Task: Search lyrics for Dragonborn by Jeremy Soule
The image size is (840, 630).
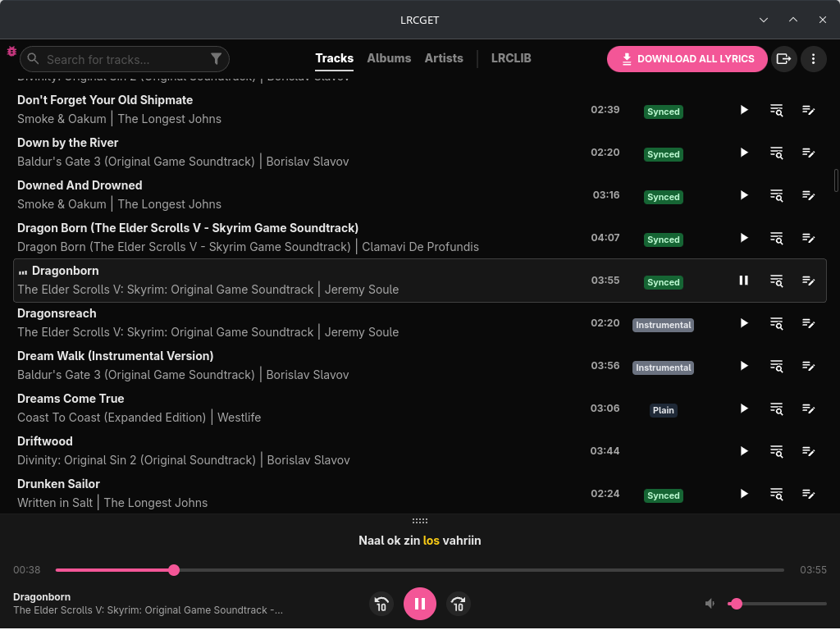Action: [x=776, y=281]
